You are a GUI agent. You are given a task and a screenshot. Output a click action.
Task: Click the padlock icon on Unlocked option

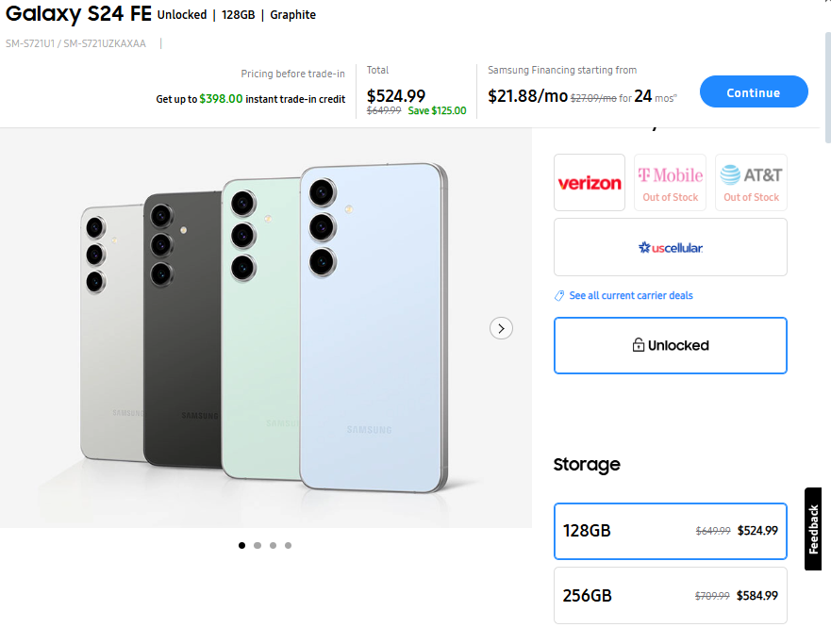pos(639,346)
